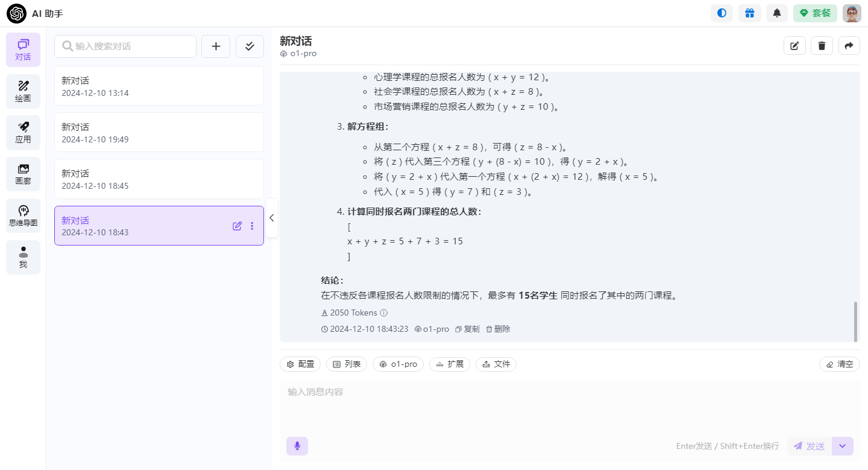Click the 复制 link under the message
The image size is (868, 470).
point(467,329)
